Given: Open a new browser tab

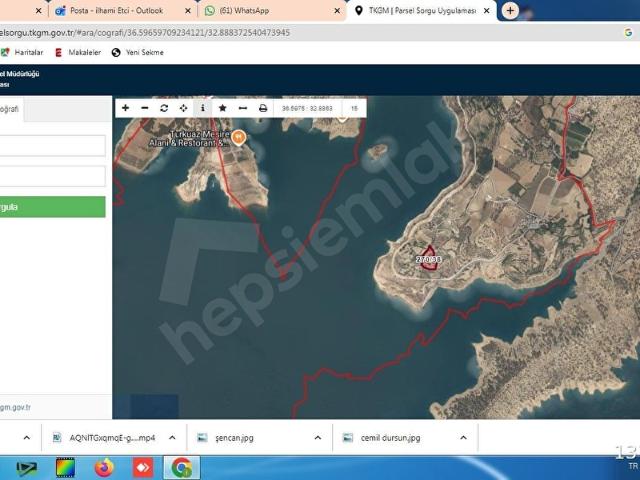Looking at the screenshot, I should pyautogui.click(x=510, y=11).
